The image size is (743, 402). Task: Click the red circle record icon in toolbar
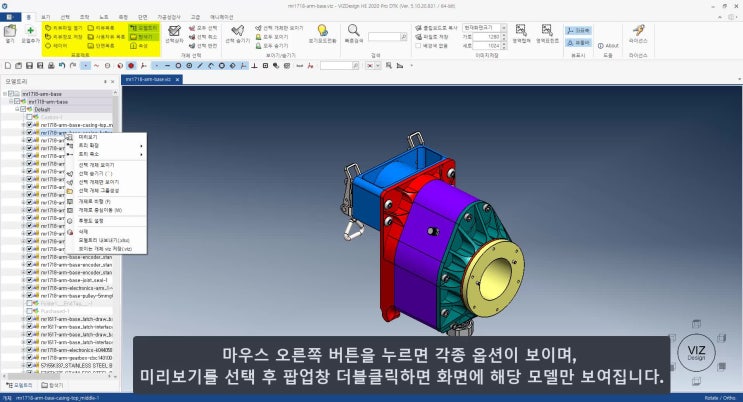(131, 65)
